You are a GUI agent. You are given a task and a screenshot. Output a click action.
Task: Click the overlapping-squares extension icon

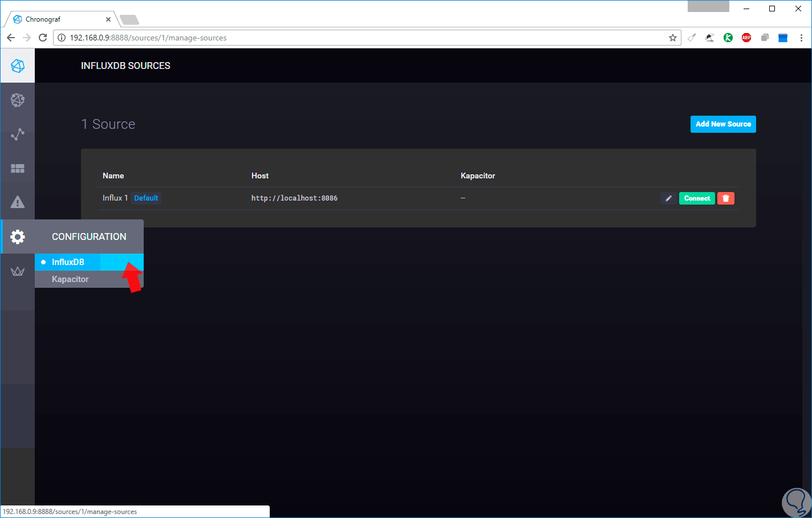(x=765, y=38)
